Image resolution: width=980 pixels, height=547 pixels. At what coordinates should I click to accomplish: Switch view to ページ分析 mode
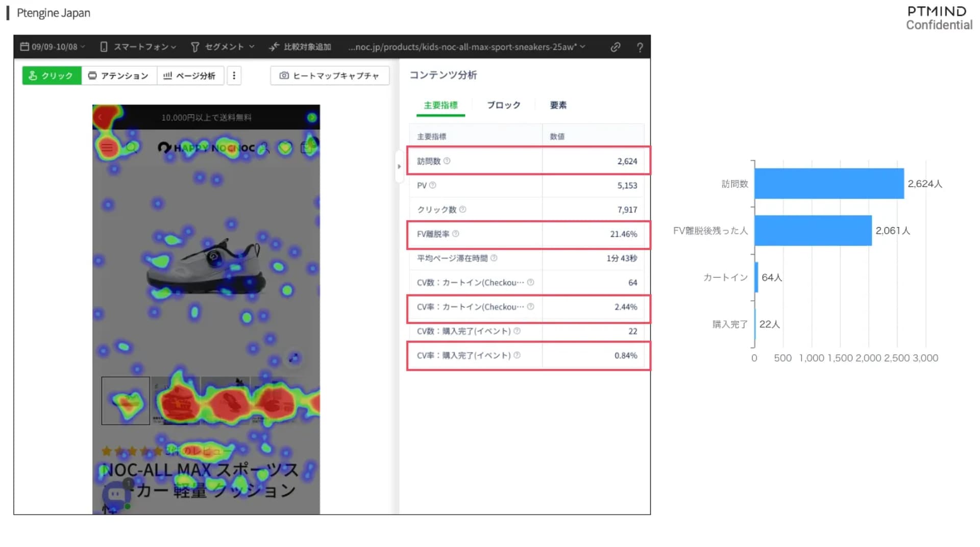click(189, 76)
